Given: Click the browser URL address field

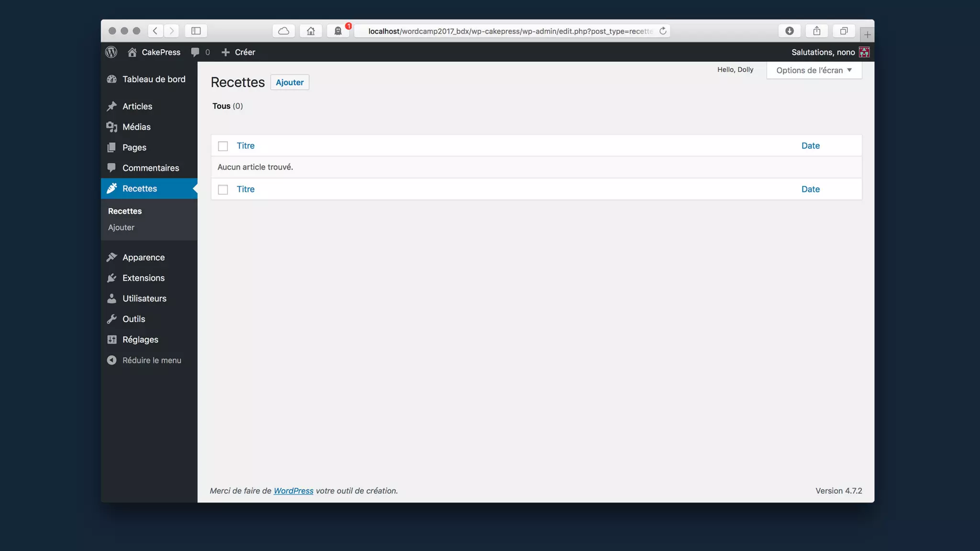Looking at the screenshot, I should [x=510, y=31].
